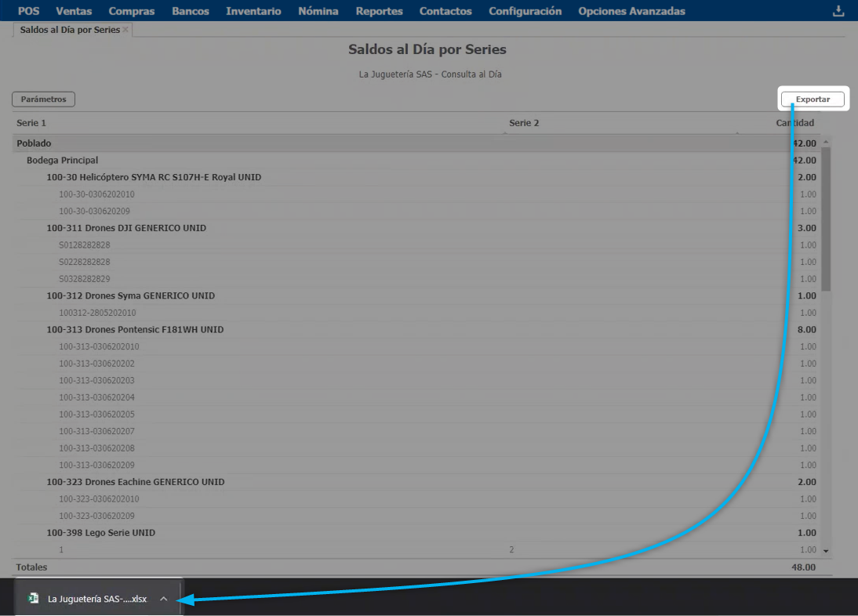Open downloaded La Juguetería SAS xlsx file
This screenshot has width=858, height=616.
[96, 598]
